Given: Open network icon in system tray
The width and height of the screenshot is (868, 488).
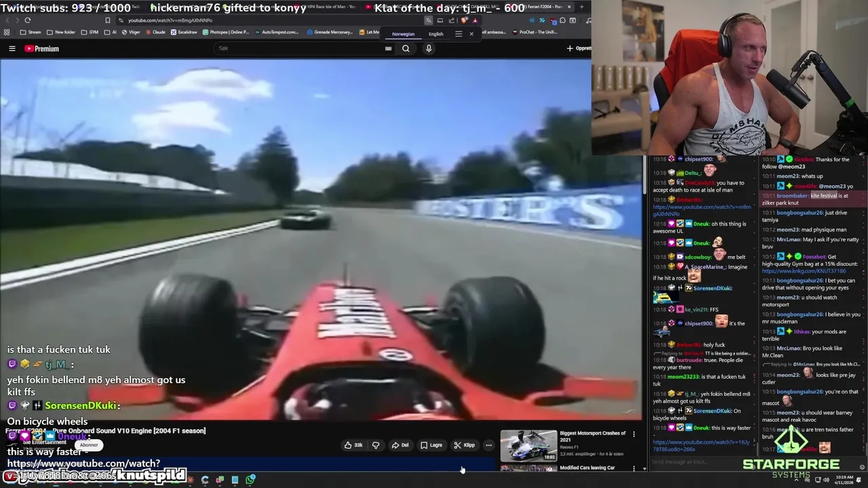Looking at the screenshot, I should click(x=817, y=480).
